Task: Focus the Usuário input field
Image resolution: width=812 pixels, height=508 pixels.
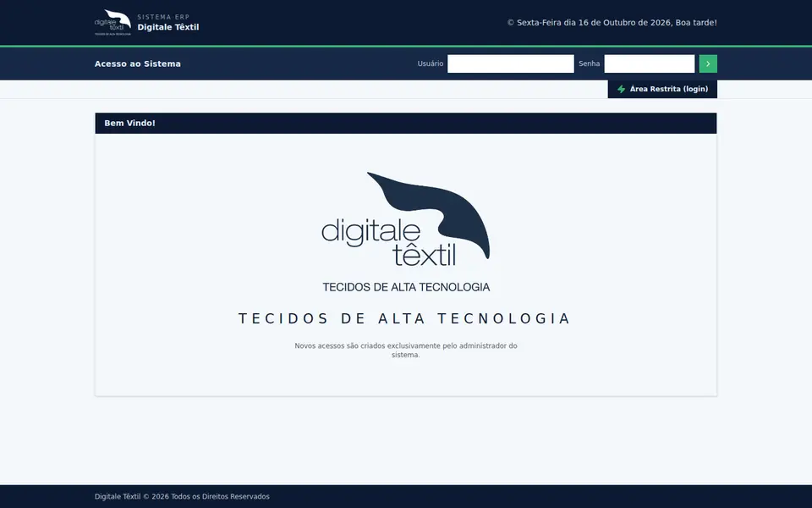Action: [x=511, y=63]
